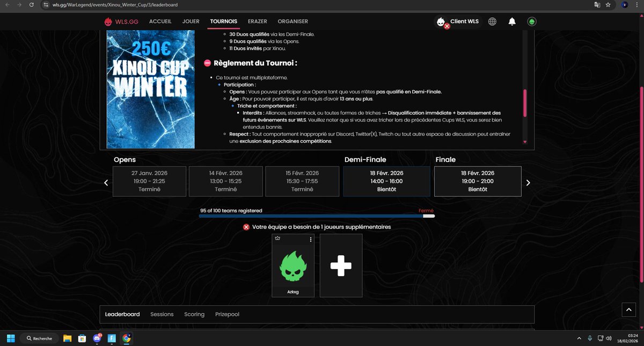
Task: Open File Explorer from the taskbar
Action: [x=68, y=338]
